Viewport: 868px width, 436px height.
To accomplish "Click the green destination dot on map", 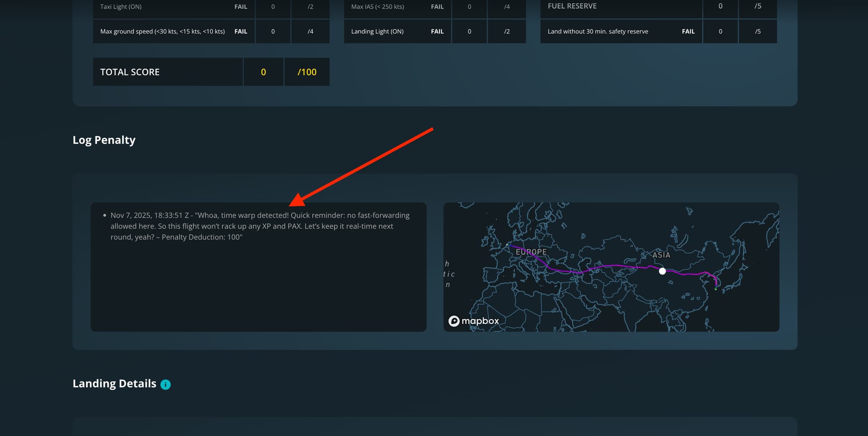I will [716, 289].
